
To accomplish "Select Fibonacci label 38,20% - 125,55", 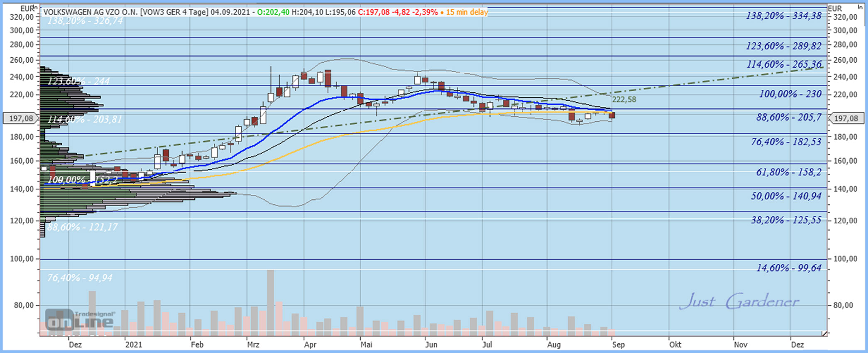I will point(786,220).
